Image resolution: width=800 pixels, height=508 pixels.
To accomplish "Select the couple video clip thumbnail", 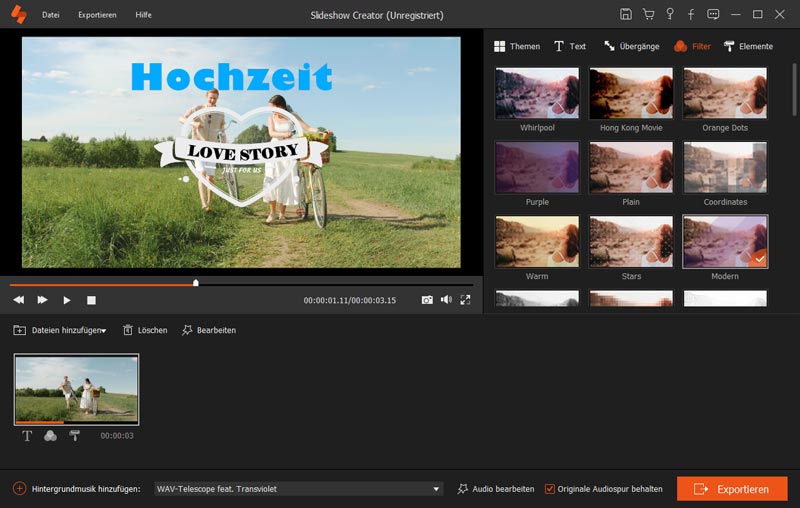I will tap(77, 390).
